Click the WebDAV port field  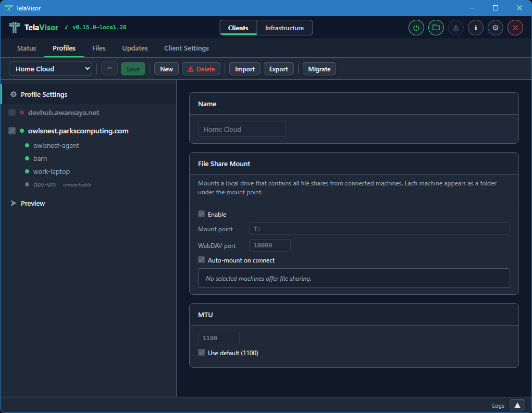[x=270, y=245]
